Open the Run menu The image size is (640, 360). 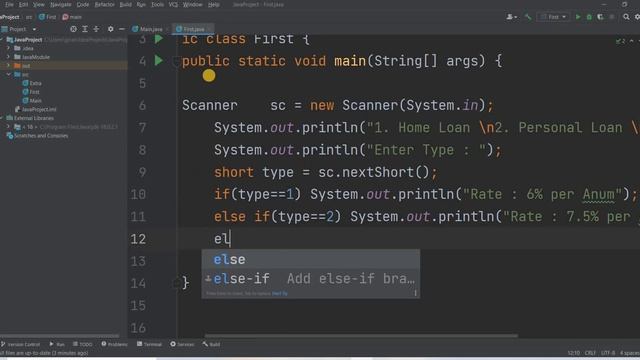tap(141, 4)
